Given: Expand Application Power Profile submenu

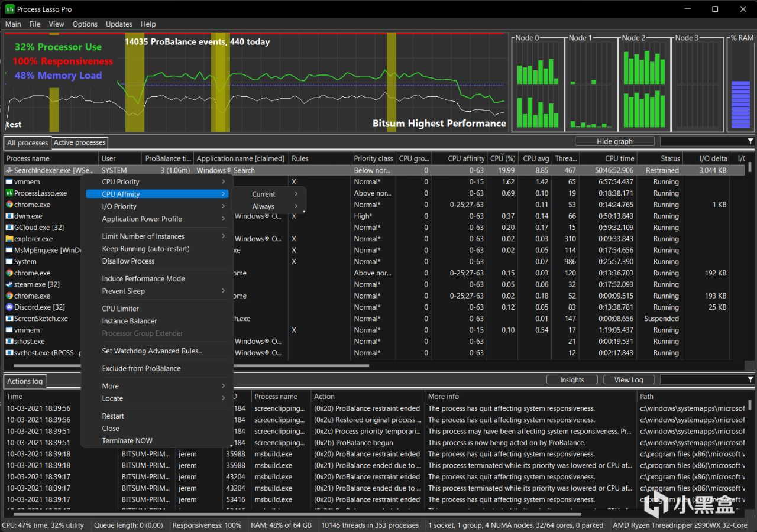Looking at the screenshot, I should (x=157, y=219).
